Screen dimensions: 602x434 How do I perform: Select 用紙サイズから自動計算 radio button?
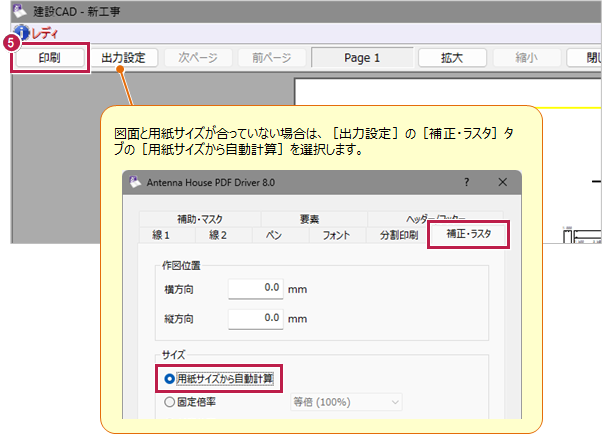[x=219, y=379]
